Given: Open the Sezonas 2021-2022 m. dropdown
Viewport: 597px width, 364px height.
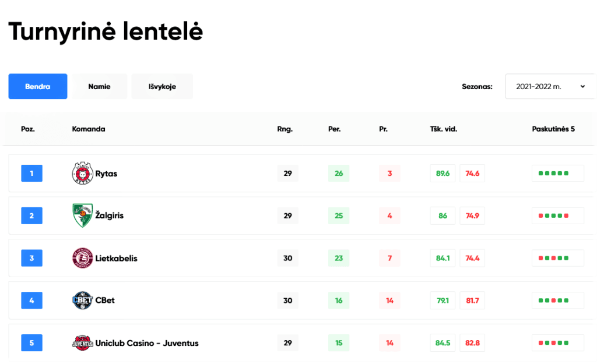Looking at the screenshot, I should tap(550, 86).
